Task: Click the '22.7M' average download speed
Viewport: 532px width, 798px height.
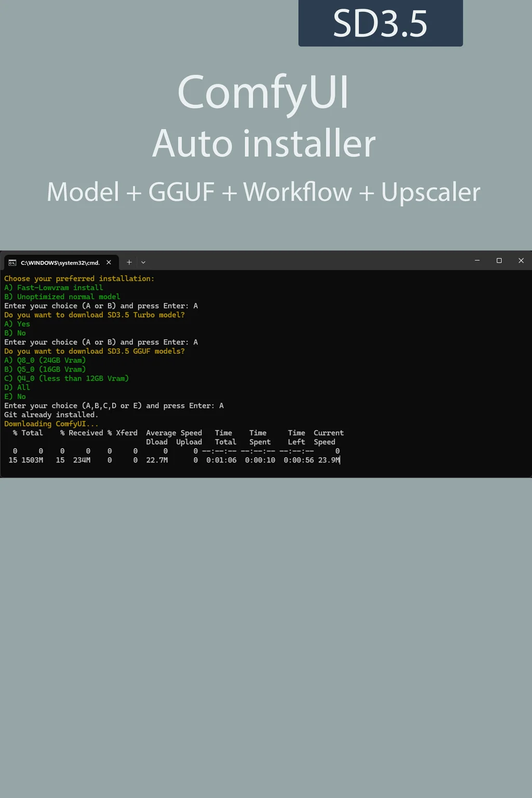Action: pyautogui.click(x=157, y=460)
